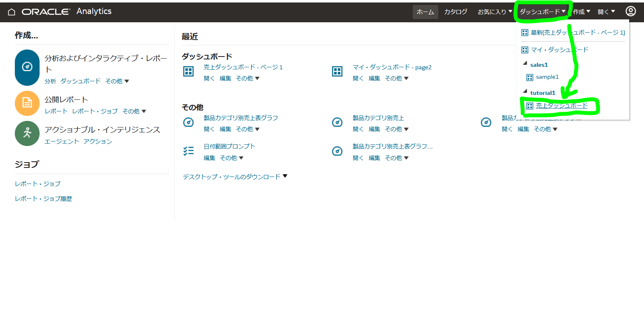Click 製品カテゴリ別売上 analysis icon
The height and width of the screenshot is (330, 644).
click(337, 122)
